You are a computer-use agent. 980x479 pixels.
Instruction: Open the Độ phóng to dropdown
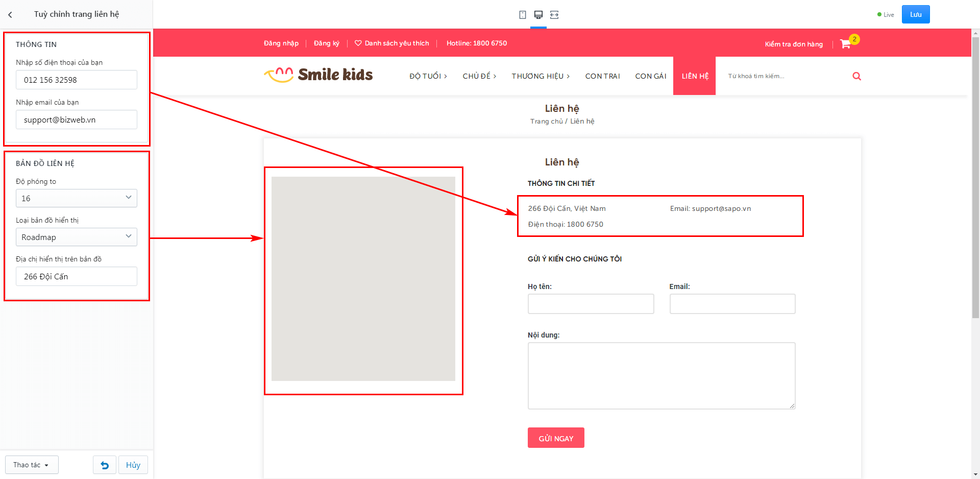(77, 198)
